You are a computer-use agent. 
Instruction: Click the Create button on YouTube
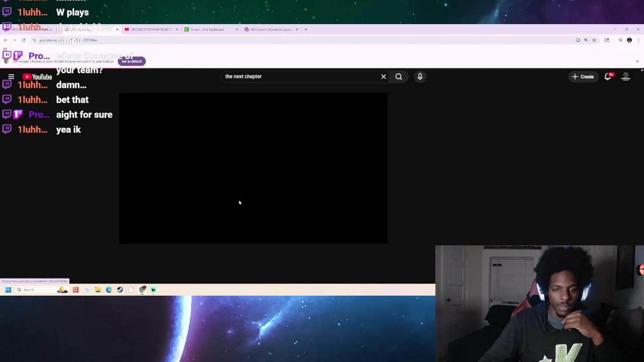click(583, 76)
